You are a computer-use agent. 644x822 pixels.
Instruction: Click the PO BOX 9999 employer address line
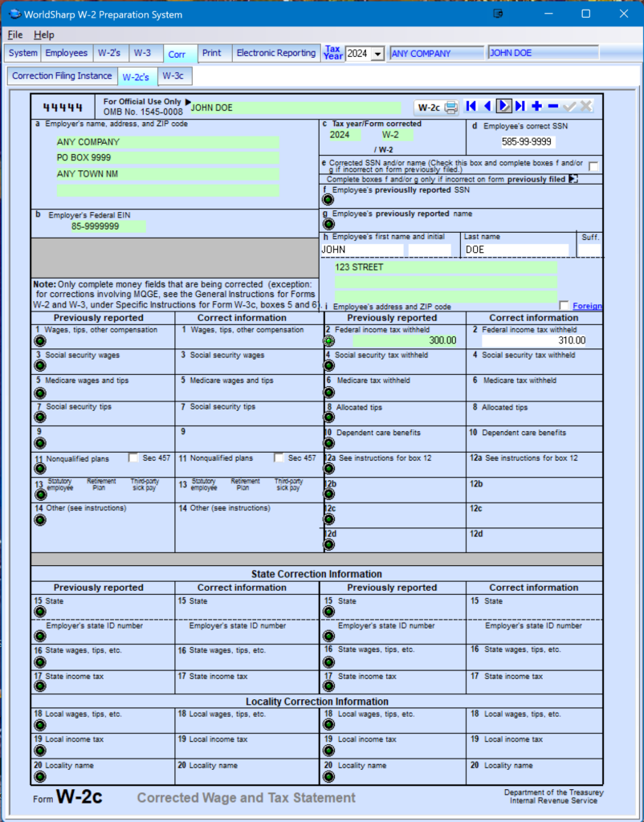point(168,158)
